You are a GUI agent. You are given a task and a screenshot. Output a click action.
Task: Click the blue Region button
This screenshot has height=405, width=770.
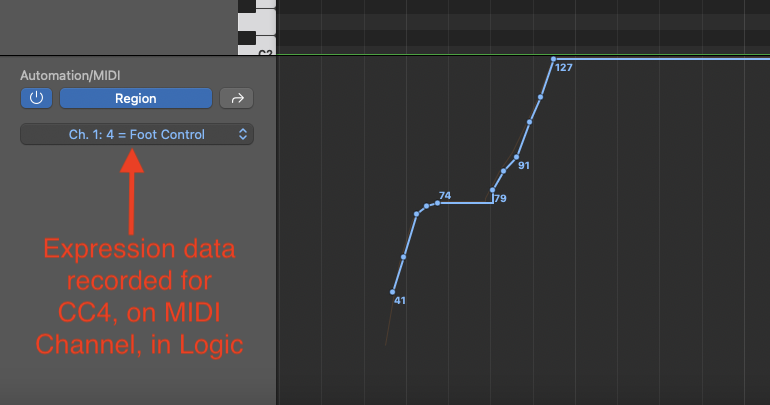coord(136,98)
